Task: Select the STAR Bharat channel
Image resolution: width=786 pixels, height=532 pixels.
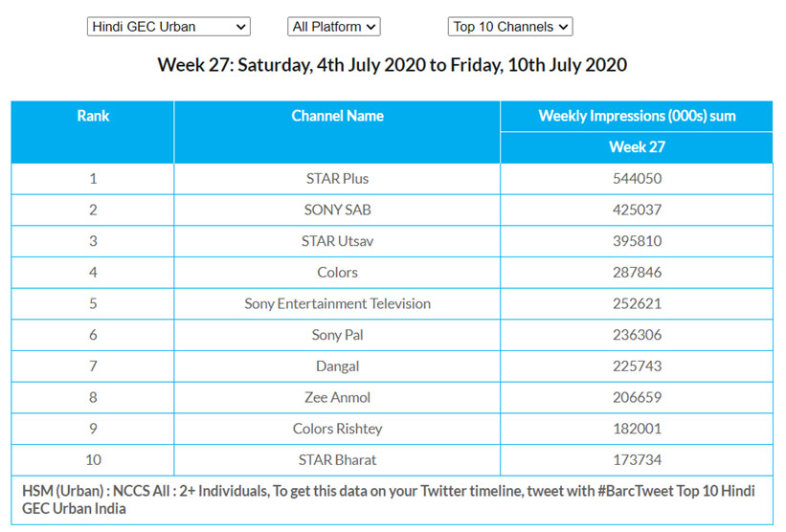Action: pyautogui.click(x=337, y=460)
